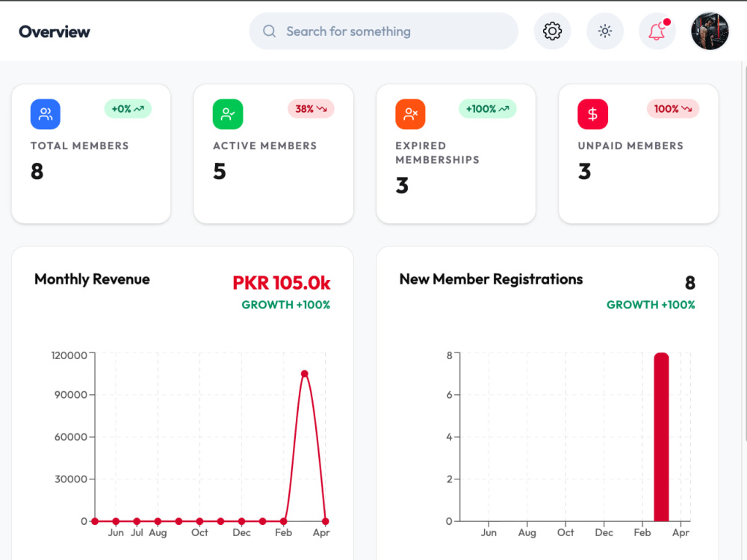Click the Expired Memberships count 3
The image size is (747, 560).
(x=402, y=185)
